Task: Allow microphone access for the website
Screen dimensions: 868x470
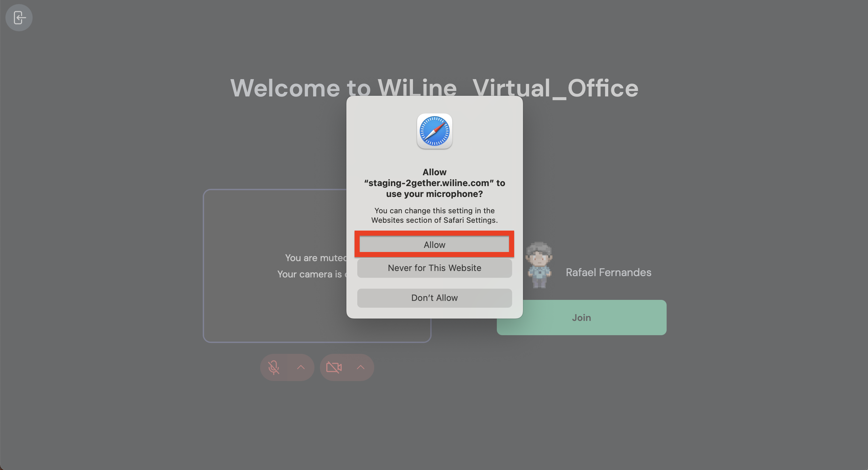Action: (434, 245)
